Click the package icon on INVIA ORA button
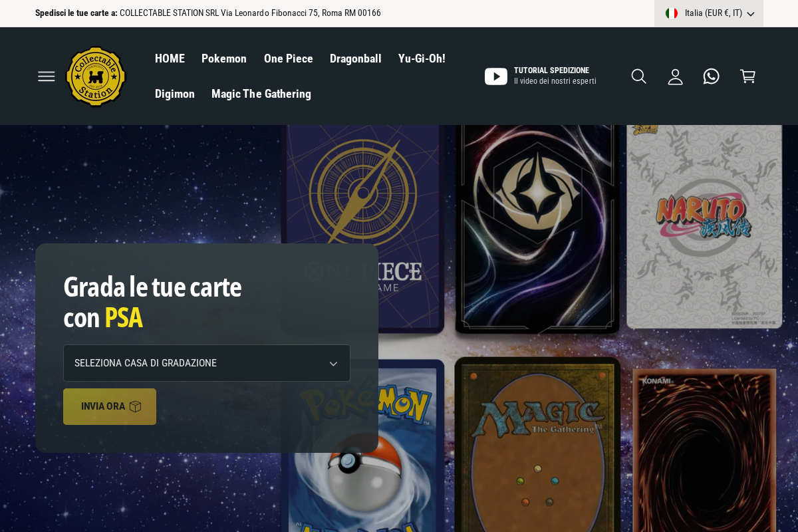Image resolution: width=798 pixels, height=532 pixels. click(x=135, y=406)
